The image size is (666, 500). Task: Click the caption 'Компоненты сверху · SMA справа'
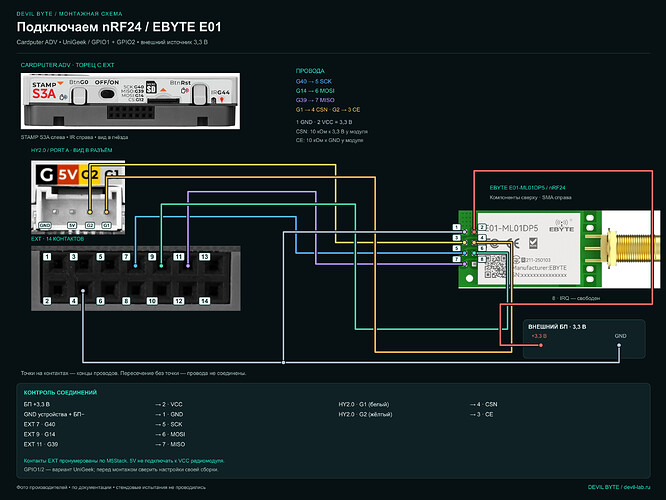point(530,197)
